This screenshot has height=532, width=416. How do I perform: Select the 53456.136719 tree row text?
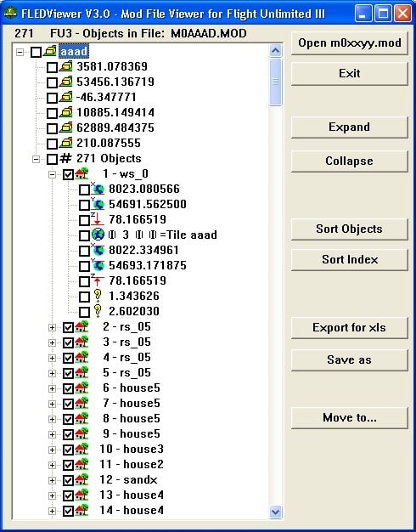pyautogui.click(x=115, y=82)
